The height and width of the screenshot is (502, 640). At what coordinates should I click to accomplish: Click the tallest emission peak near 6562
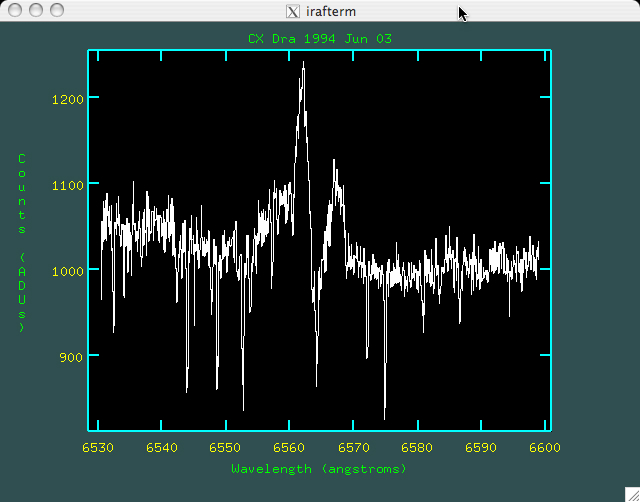coord(303,65)
